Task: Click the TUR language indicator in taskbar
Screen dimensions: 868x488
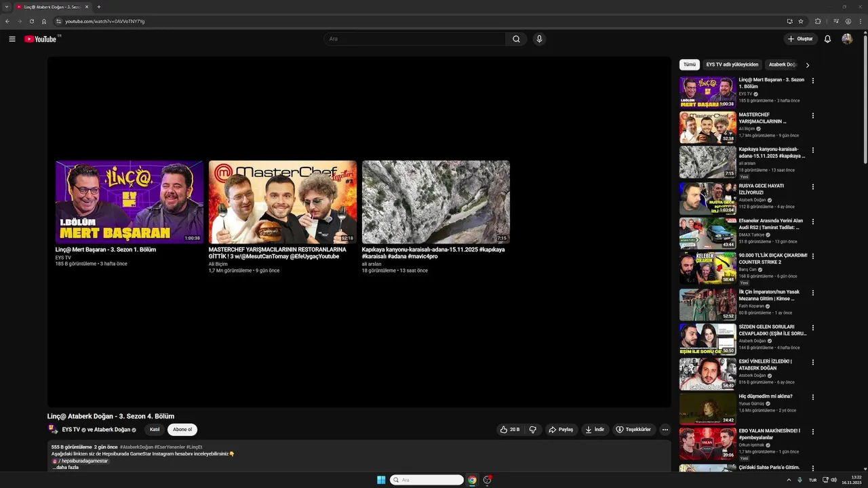Action: coord(812,480)
